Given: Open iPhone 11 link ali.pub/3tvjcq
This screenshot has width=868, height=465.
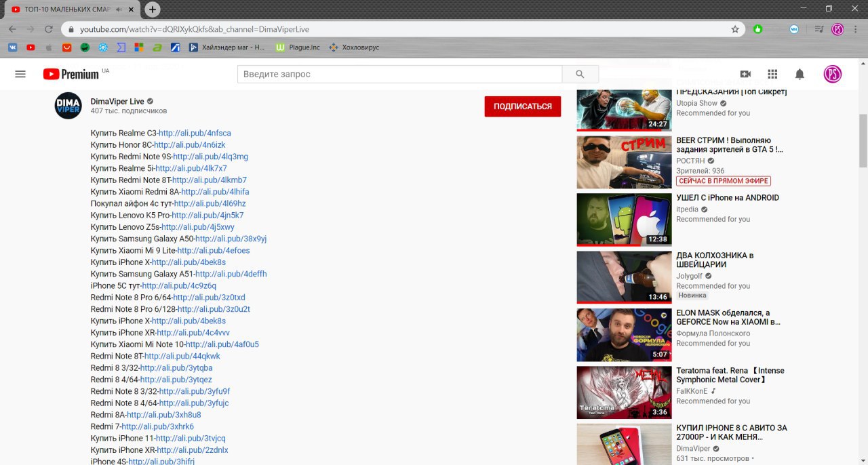Looking at the screenshot, I should point(191,439).
